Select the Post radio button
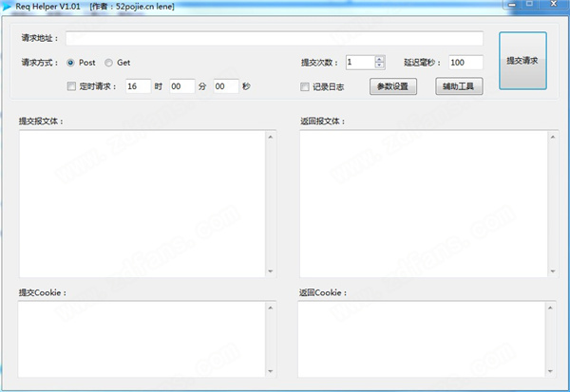Image resolution: width=570 pixels, height=392 pixels. (x=70, y=63)
